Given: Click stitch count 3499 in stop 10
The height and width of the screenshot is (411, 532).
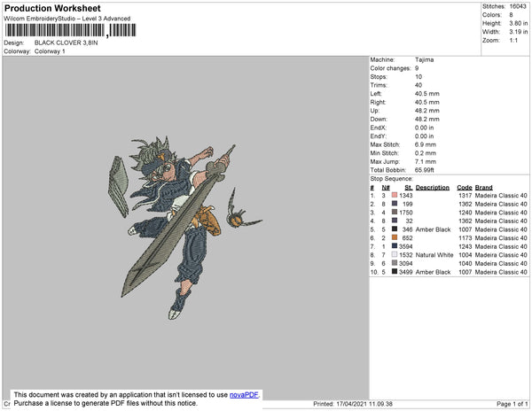Looking at the screenshot, I should (405, 272).
